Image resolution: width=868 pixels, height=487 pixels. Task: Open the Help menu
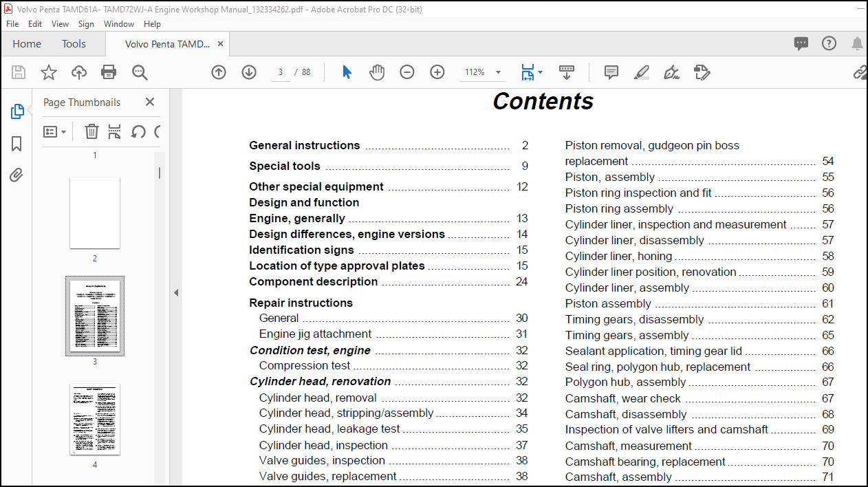click(x=152, y=23)
